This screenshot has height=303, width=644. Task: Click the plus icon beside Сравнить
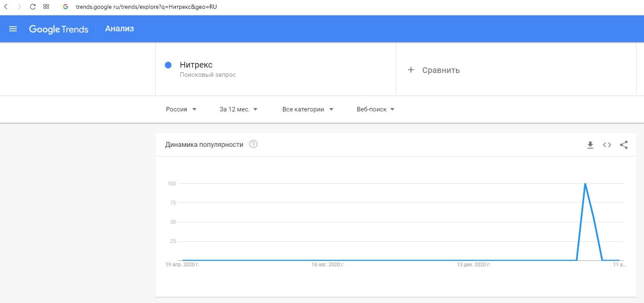tap(411, 70)
